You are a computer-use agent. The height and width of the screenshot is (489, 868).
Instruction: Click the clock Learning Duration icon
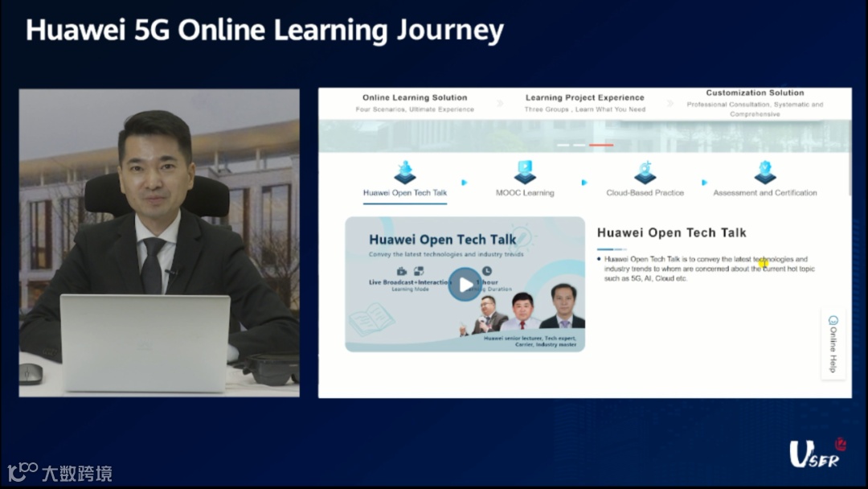(486, 271)
